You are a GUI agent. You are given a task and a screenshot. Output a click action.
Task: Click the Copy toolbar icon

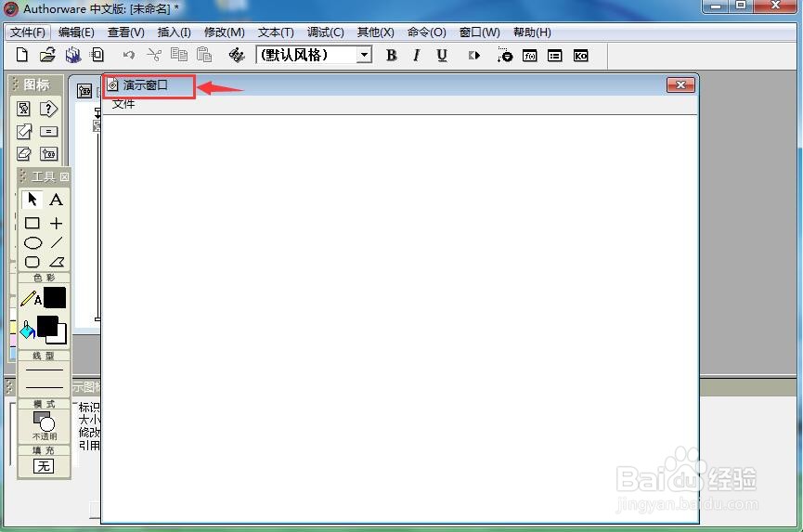pos(179,54)
